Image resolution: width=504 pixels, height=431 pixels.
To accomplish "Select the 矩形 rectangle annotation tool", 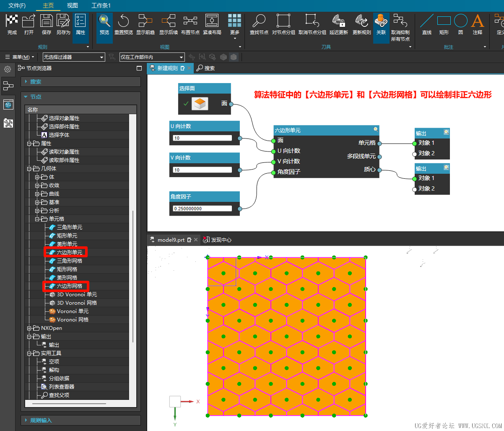I will [x=444, y=24].
